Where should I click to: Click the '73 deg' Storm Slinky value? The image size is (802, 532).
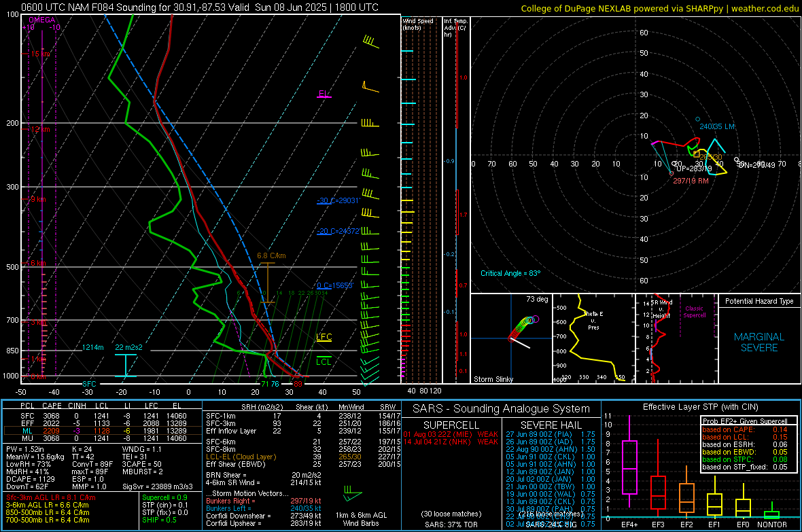(x=537, y=299)
